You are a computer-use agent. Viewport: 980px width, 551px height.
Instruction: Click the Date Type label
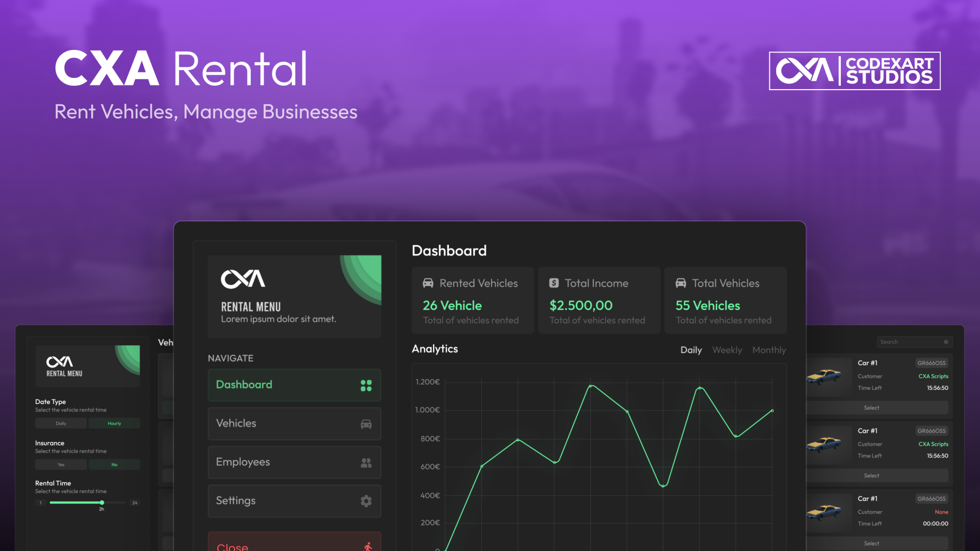tap(50, 402)
